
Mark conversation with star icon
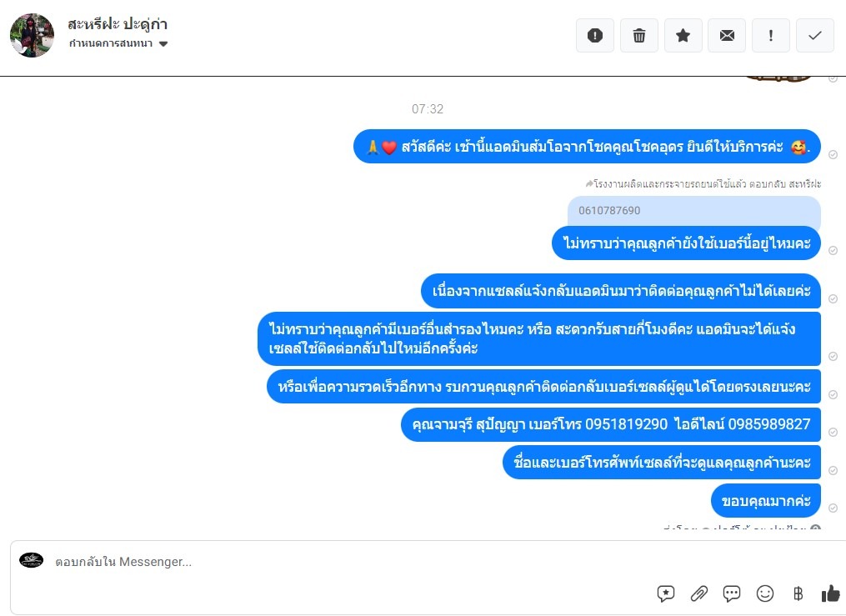[x=683, y=36]
